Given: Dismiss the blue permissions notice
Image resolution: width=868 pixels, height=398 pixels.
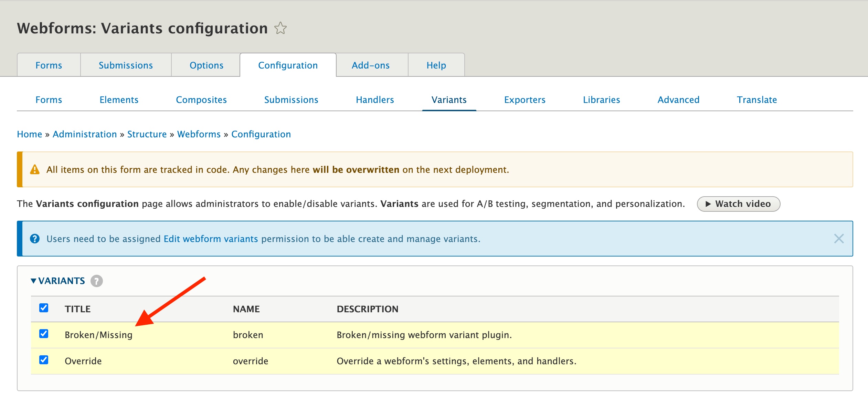Looking at the screenshot, I should [839, 238].
